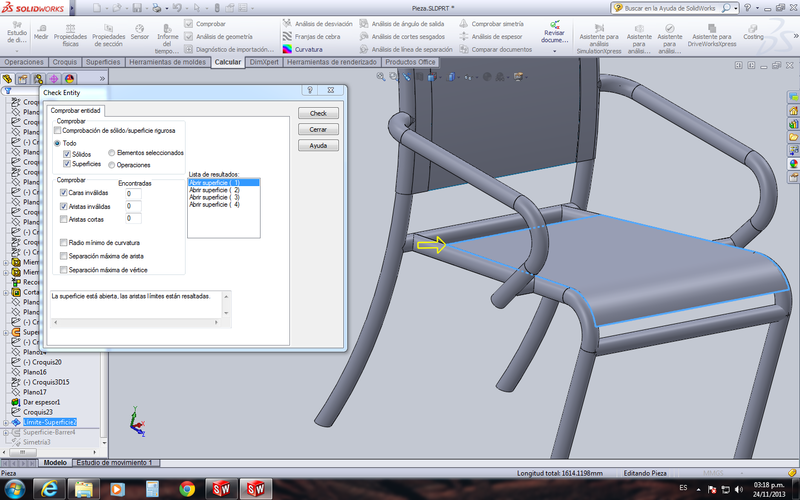Viewport: 800px width, 500px height.
Task: Toggle Aristas inválidas checkbox
Action: 64,207
